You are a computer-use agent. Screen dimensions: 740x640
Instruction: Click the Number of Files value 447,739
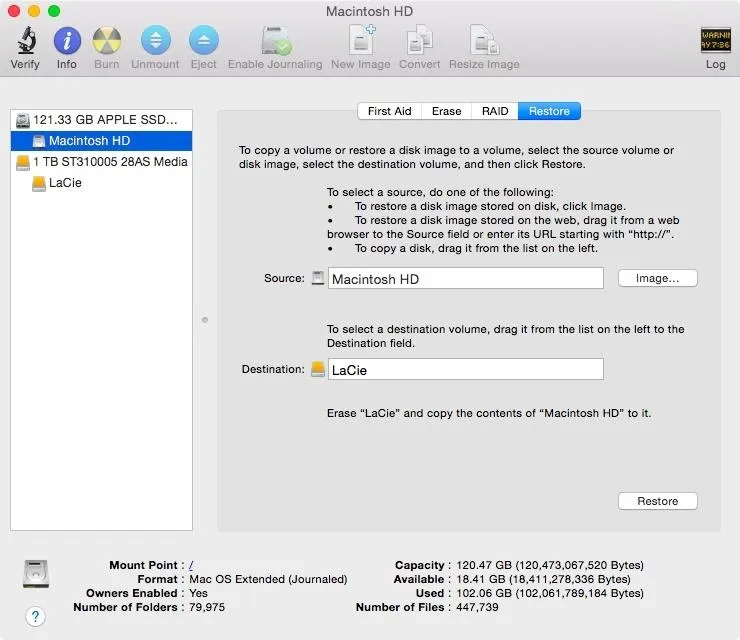pos(477,607)
